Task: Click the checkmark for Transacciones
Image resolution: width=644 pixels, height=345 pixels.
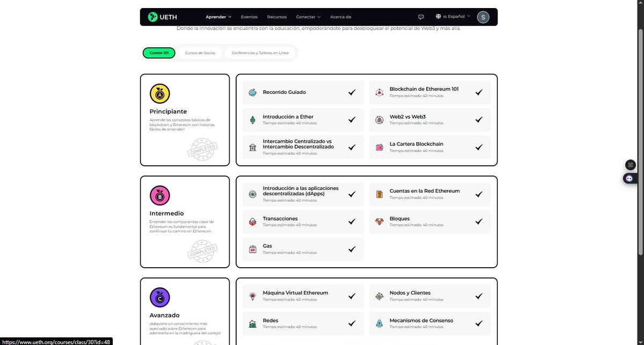Action: coord(352,222)
